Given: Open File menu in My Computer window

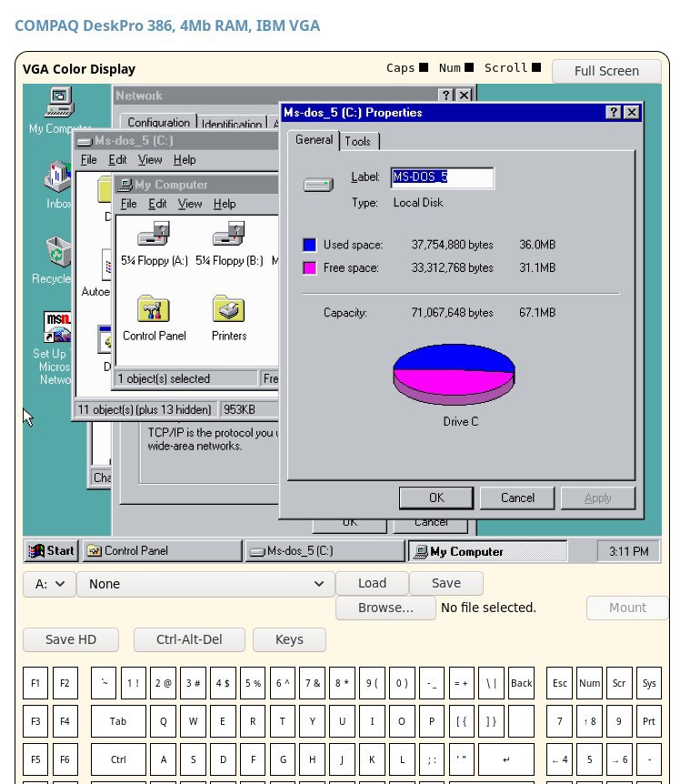Looking at the screenshot, I should click(128, 204).
